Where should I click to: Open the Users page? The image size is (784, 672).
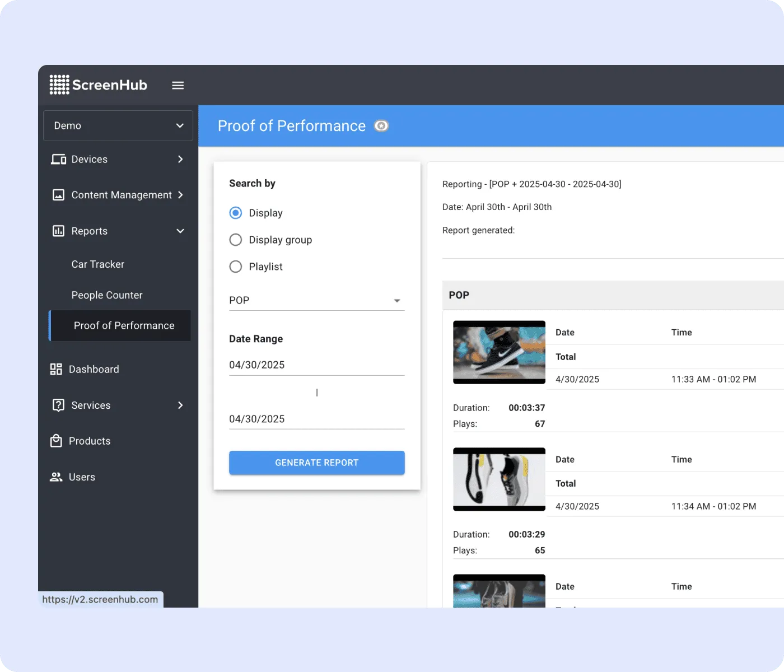(82, 477)
